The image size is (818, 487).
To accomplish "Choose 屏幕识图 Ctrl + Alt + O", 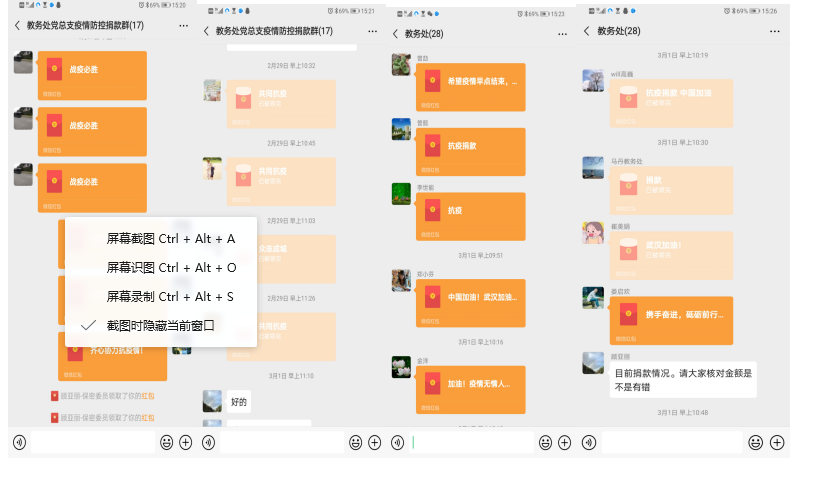I will click(171, 268).
